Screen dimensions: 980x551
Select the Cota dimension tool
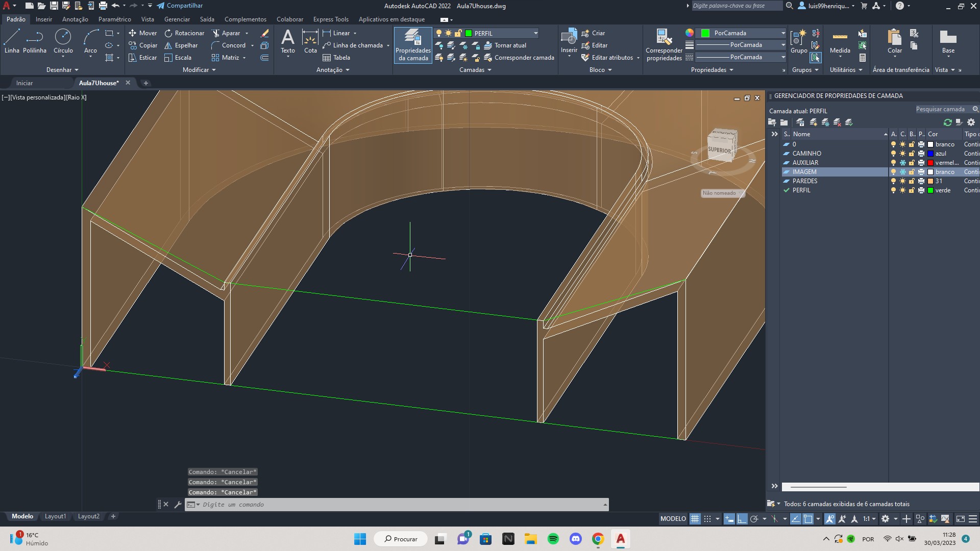[x=310, y=41]
